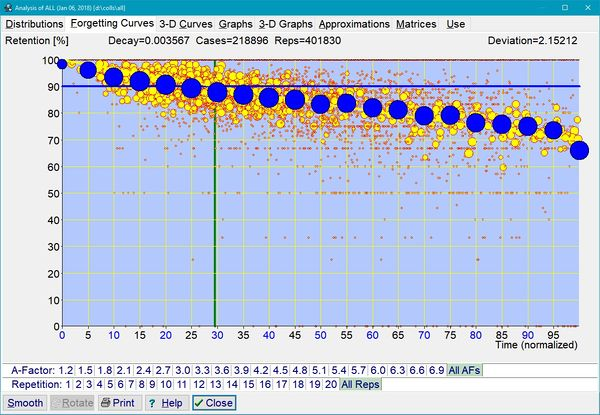Pick Repetition 14
The width and height of the screenshot is (600, 415).
tap(232, 384)
